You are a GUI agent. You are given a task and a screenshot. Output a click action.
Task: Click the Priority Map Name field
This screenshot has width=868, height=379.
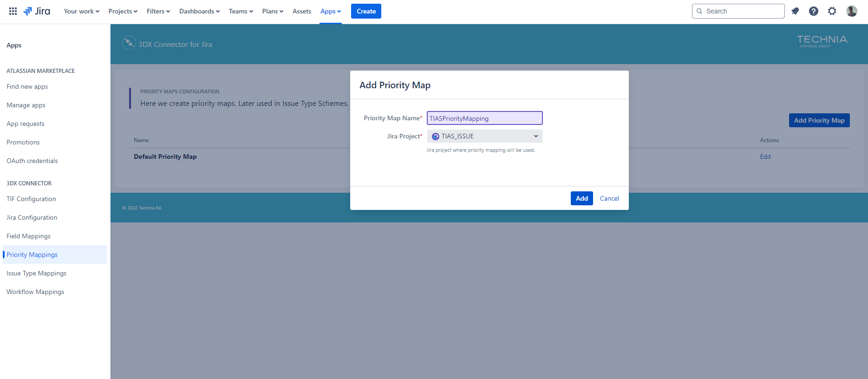[484, 118]
